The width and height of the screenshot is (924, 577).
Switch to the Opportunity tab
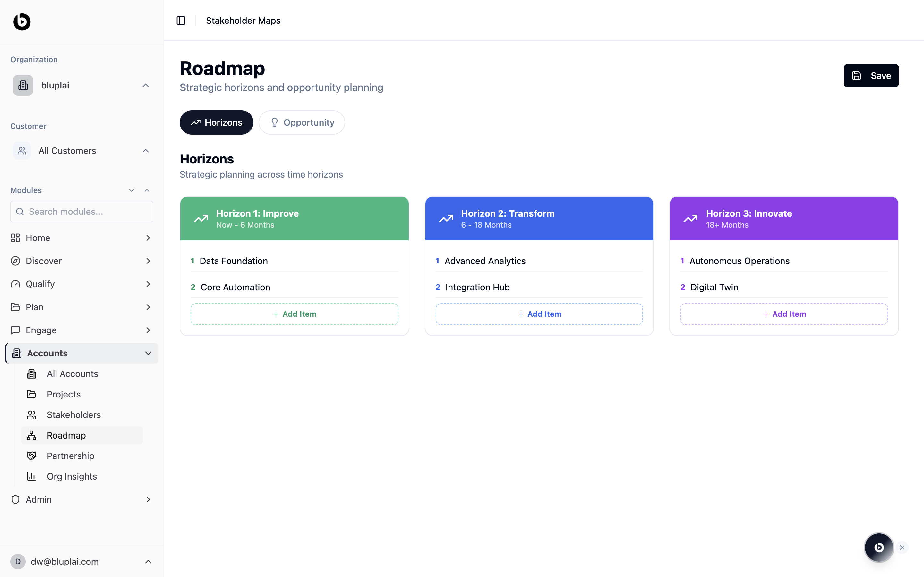(302, 122)
